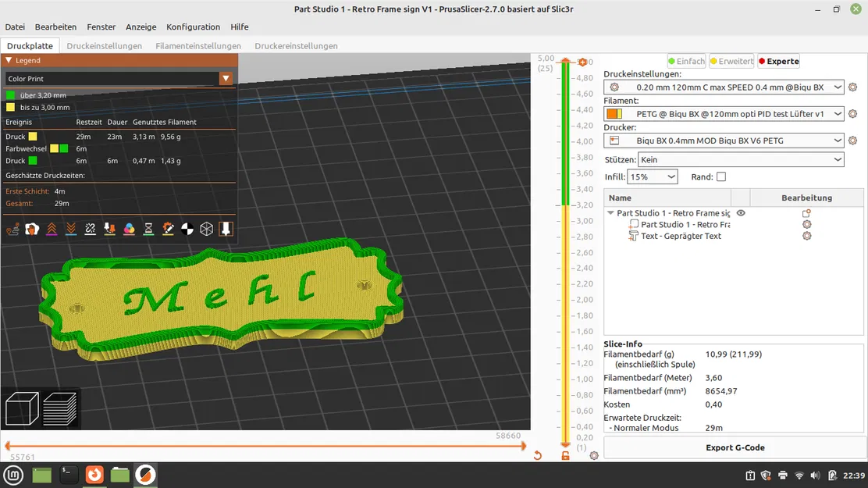The height and width of the screenshot is (488, 868).
Task: Toggle the retractions icon in legend toolbar
Action: [x=52, y=229]
